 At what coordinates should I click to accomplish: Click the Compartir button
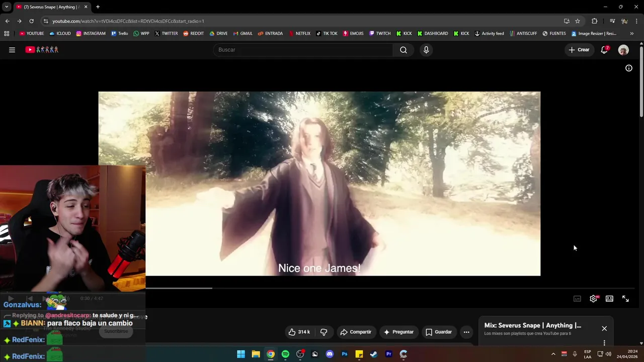pos(356,332)
